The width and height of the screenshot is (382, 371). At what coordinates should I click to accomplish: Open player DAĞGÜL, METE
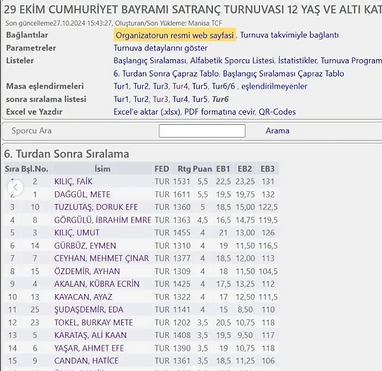point(82,195)
